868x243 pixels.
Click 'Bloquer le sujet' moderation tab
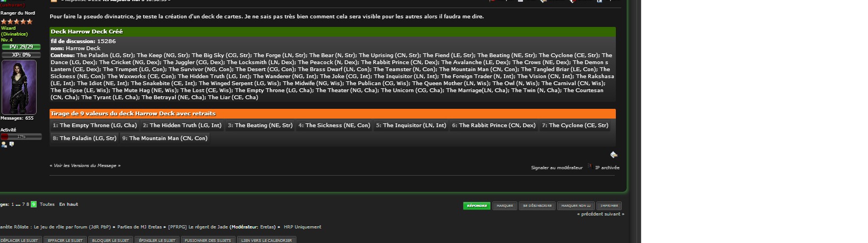tap(110, 240)
